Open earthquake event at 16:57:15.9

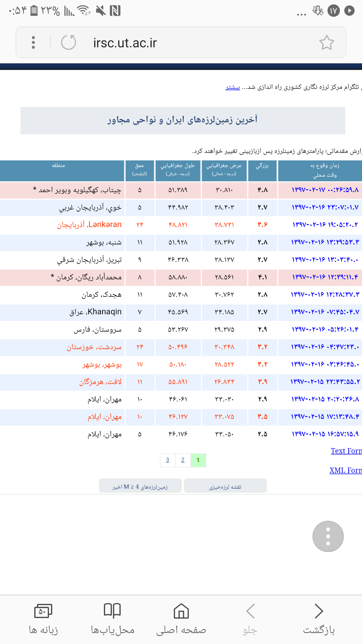(x=325, y=434)
